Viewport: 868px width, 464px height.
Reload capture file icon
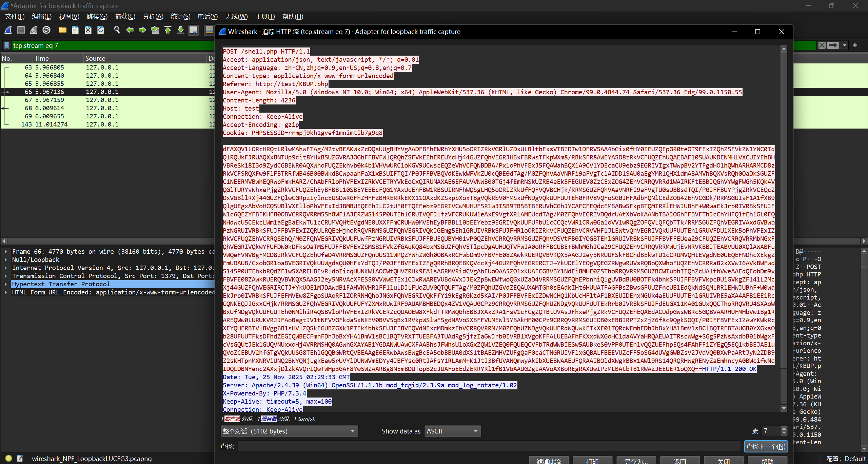[x=101, y=30]
